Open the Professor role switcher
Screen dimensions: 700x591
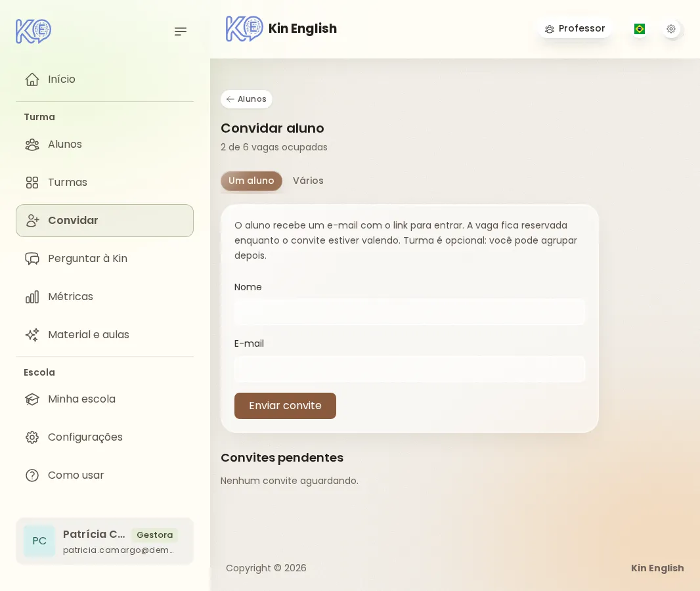coord(575,29)
